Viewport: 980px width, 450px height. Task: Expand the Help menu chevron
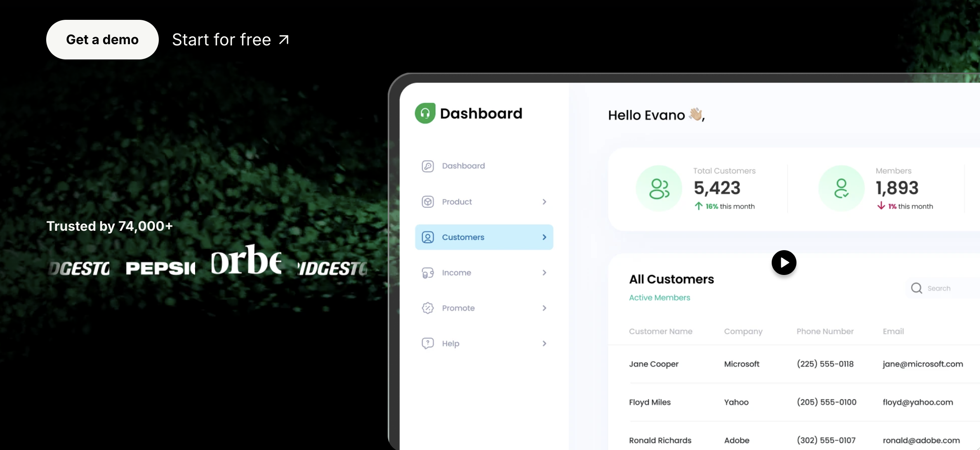[544, 343]
